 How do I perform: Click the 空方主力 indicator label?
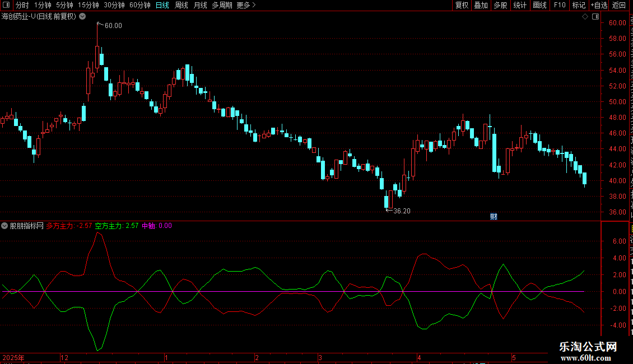[117, 226]
